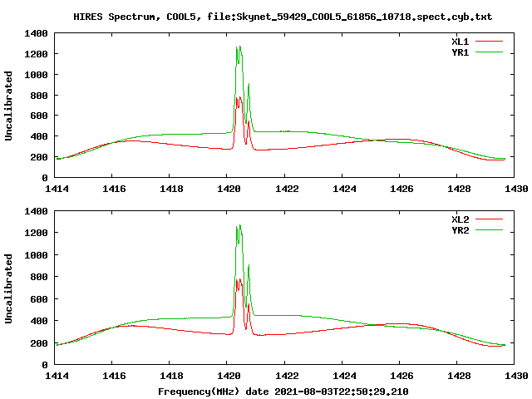Screen dimensions: 532x399
Task: Click the 1400 y-tick in XL2/YR2 plot
Action: coord(36,211)
